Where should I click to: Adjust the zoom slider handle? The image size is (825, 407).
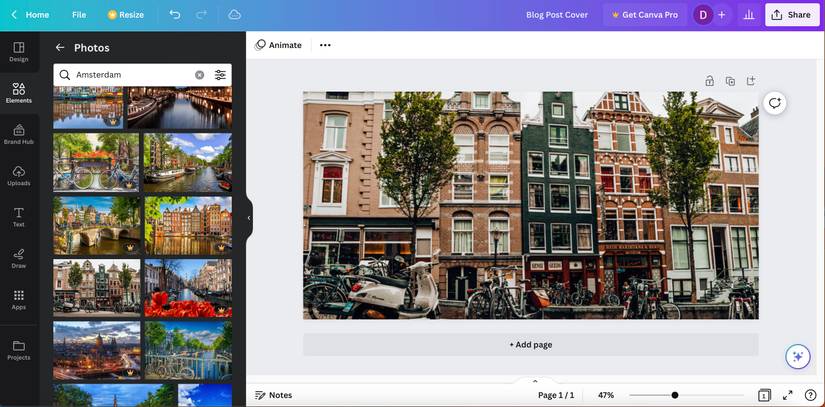click(x=675, y=395)
